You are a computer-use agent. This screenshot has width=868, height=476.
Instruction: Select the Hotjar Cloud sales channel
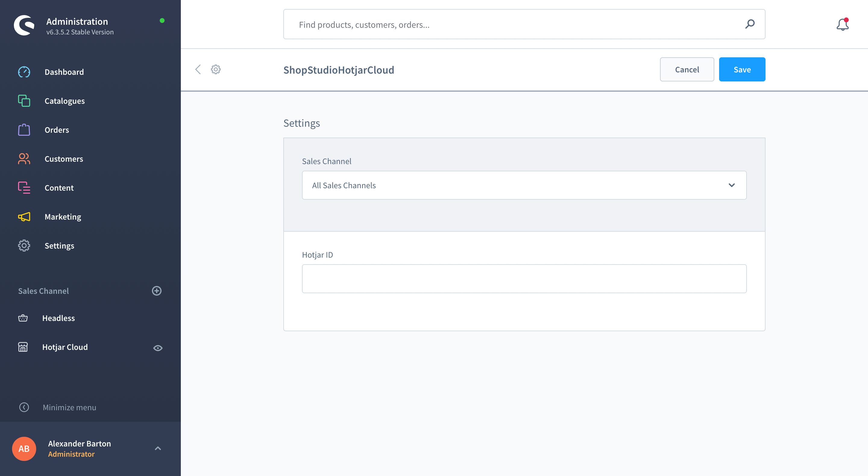click(65, 347)
